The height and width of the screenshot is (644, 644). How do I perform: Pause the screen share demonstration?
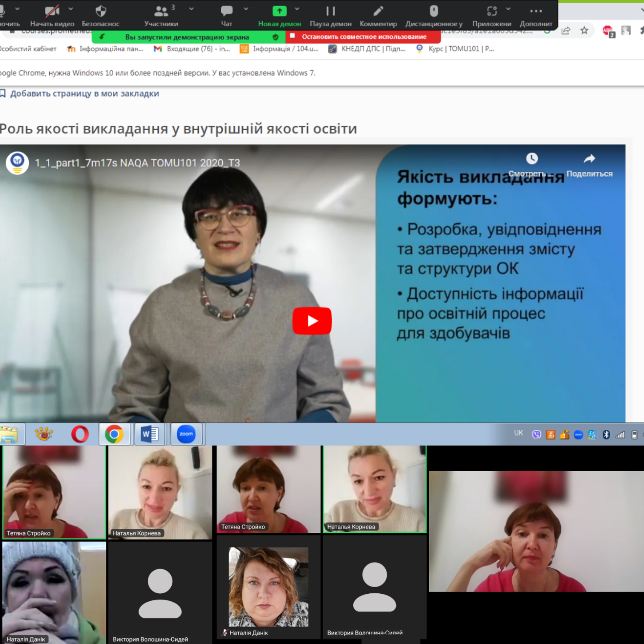coord(330,11)
